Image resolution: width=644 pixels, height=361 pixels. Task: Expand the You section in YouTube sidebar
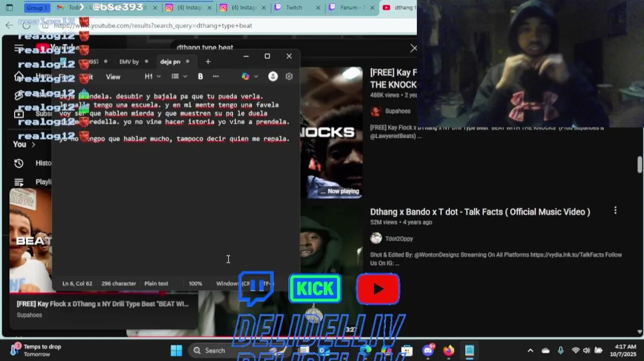point(24,144)
